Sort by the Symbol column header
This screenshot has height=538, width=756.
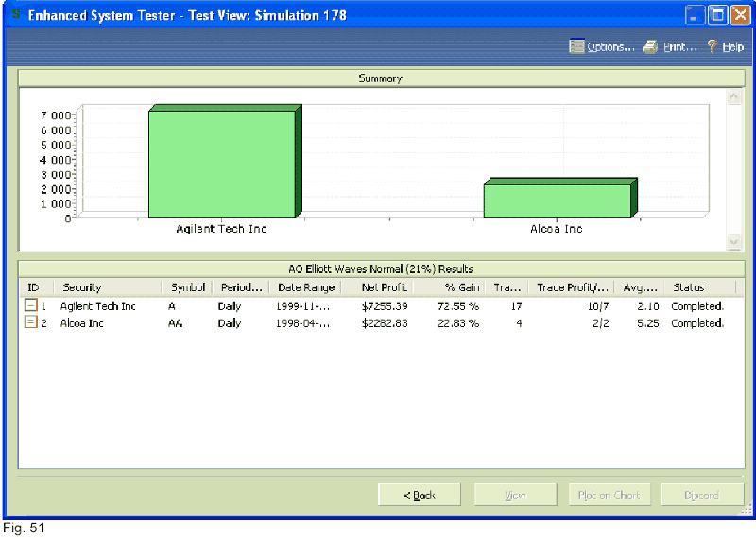[x=187, y=287]
